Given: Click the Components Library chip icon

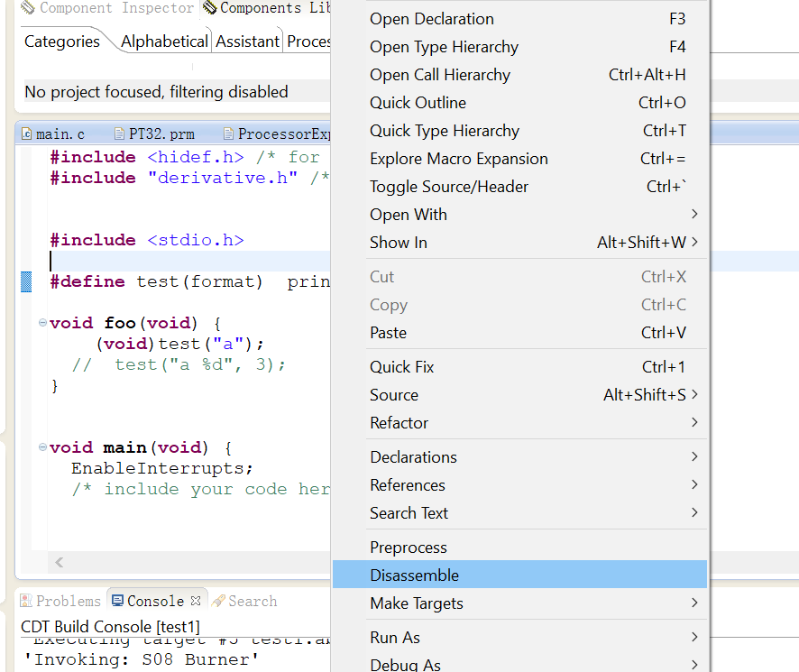Looking at the screenshot, I should [x=209, y=8].
